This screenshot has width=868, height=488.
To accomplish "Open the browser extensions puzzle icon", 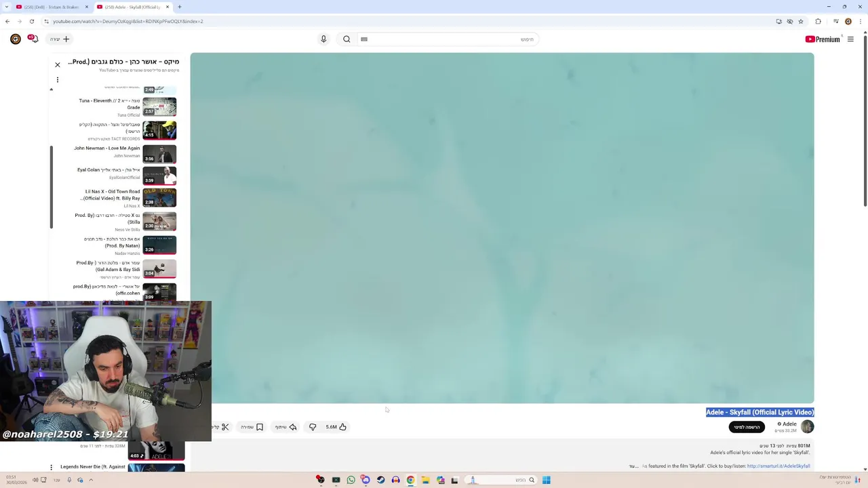I will click(x=818, y=21).
